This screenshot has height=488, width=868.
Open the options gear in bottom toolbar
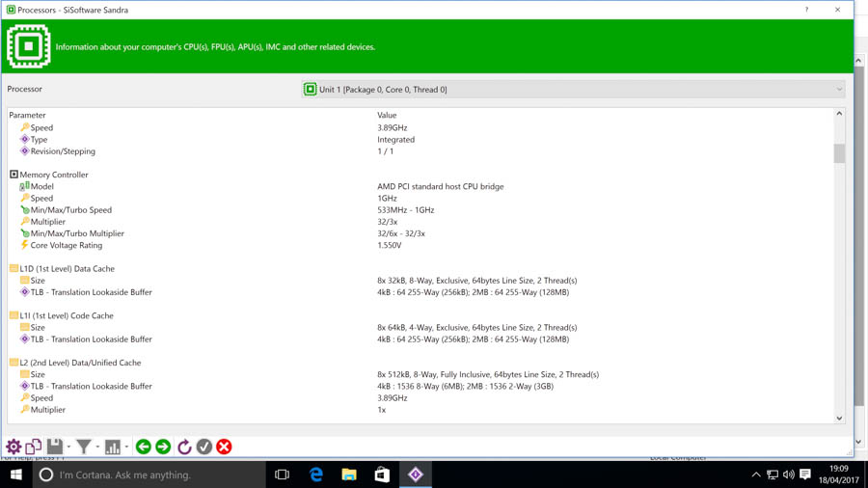pos(14,447)
